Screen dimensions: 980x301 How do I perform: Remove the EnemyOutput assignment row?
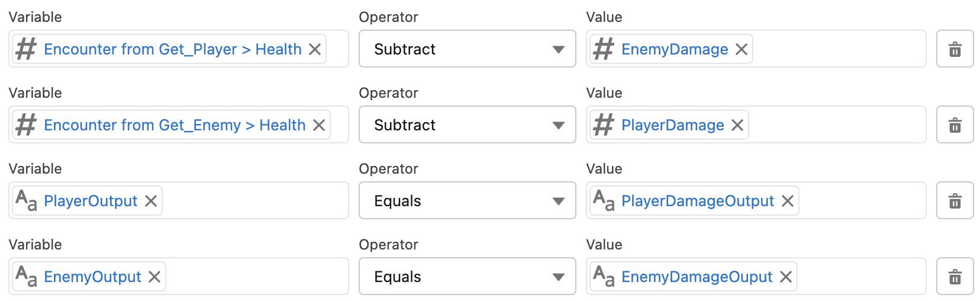click(x=955, y=277)
